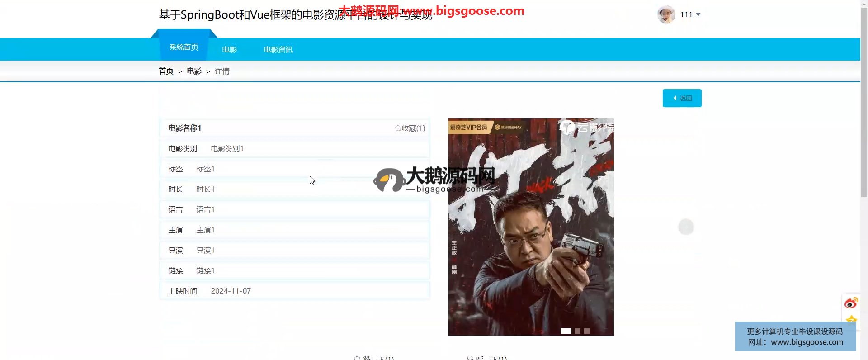Select the second carousel indicator
868x360 pixels.
pyautogui.click(x=577, y=331)
